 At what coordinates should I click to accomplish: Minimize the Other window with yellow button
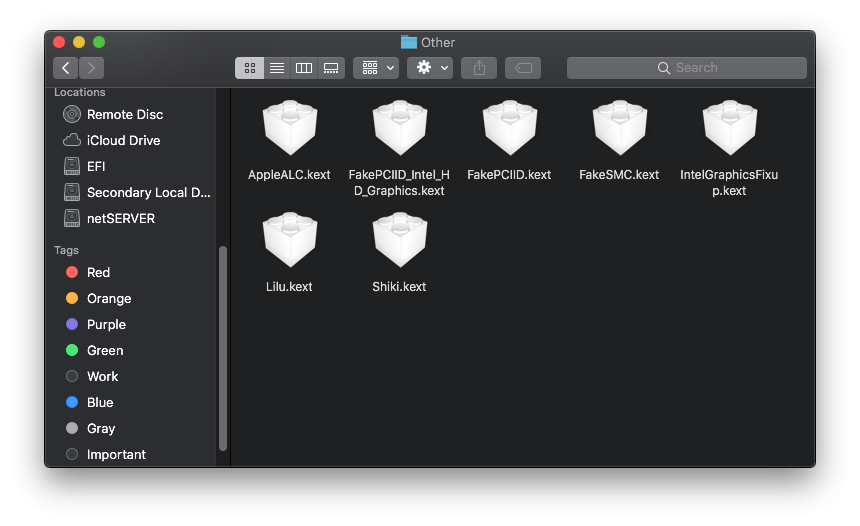point(79,42)
